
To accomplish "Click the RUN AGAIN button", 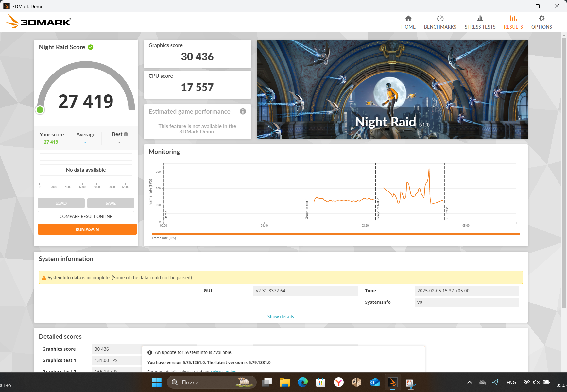I will tap(87, 229).
